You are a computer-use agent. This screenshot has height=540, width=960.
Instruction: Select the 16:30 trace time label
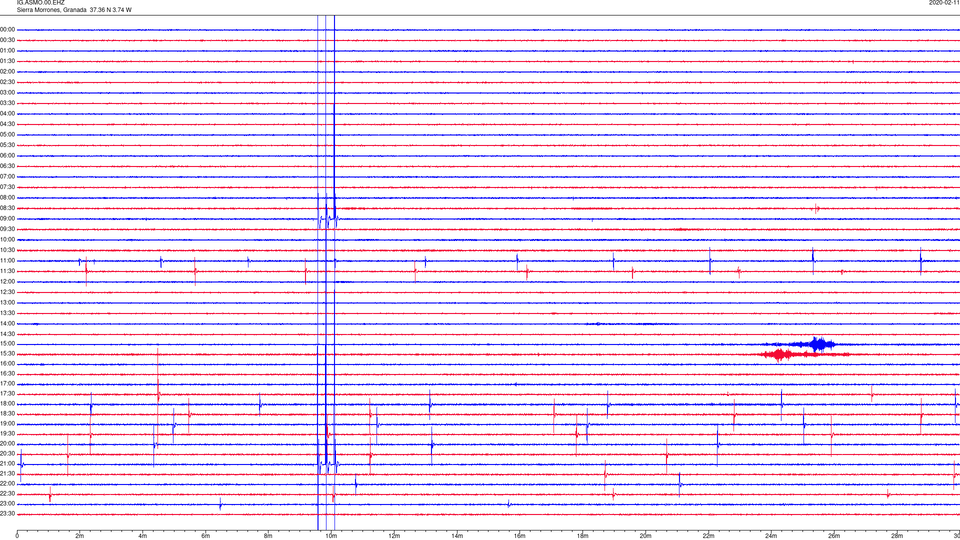coord(8,373)
